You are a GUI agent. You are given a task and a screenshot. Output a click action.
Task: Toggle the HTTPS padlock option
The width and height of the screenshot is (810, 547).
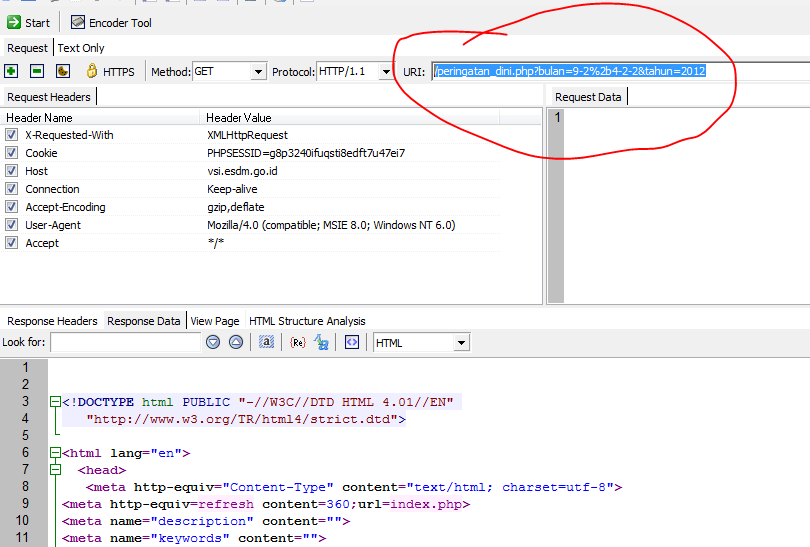tap(110, 71)
